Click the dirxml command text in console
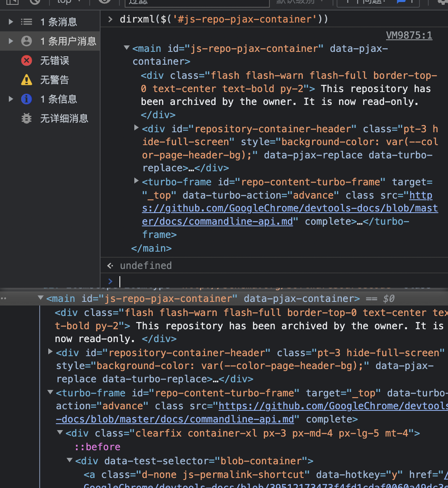Viewport: 448px width, 488px height. (224, 19)
